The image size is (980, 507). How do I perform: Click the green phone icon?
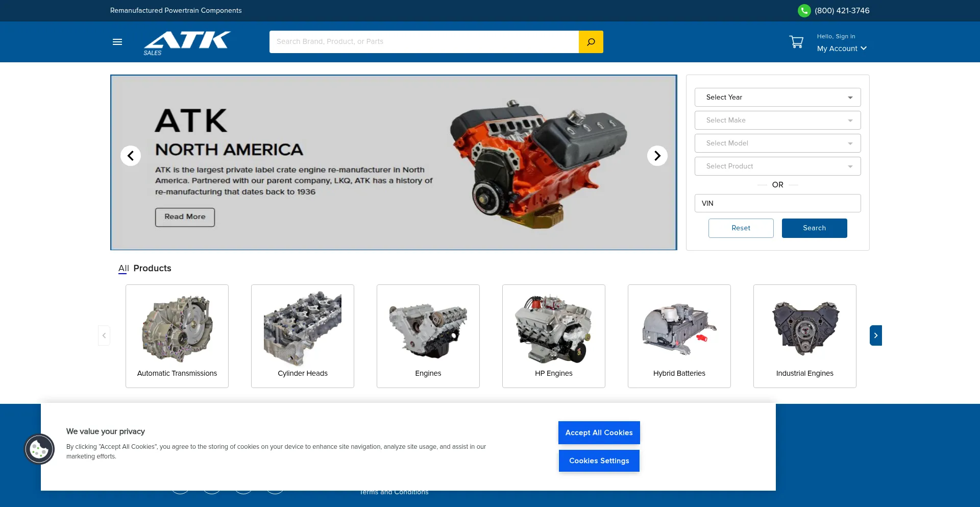[x=804, y=11]
